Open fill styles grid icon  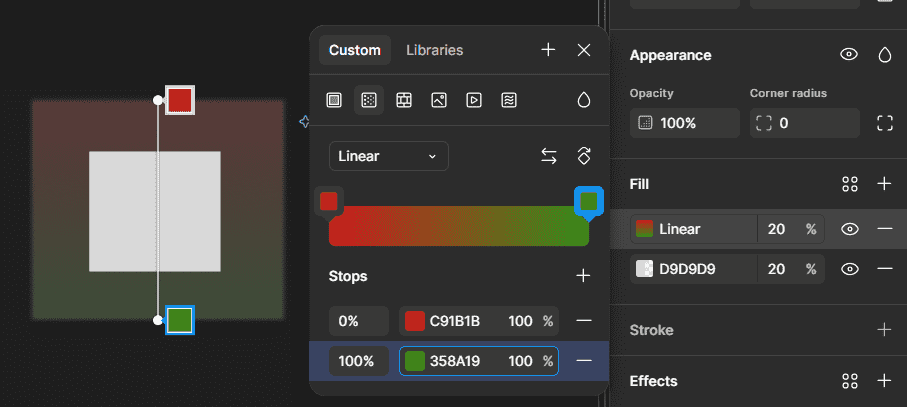850,184
